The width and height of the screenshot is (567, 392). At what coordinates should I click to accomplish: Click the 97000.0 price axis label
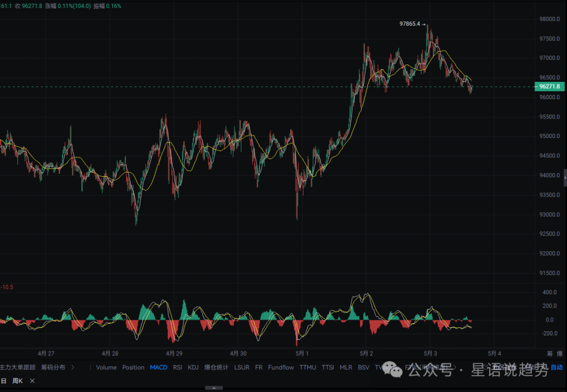(550, 58)
